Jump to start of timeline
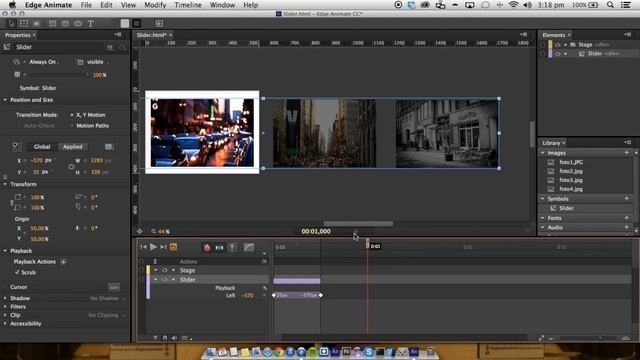Viewport: 640px width, 360px height. coord(143,247)
